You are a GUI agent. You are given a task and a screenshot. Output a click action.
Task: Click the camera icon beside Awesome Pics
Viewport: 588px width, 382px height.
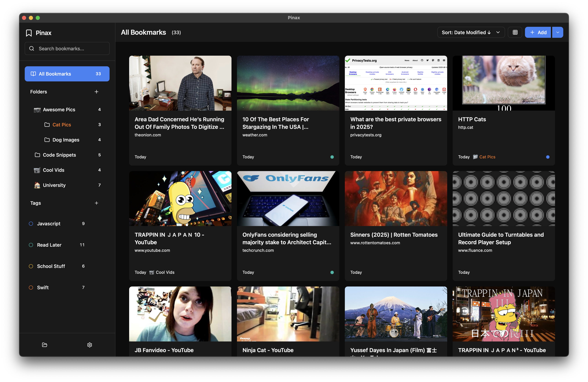point(37,109)
